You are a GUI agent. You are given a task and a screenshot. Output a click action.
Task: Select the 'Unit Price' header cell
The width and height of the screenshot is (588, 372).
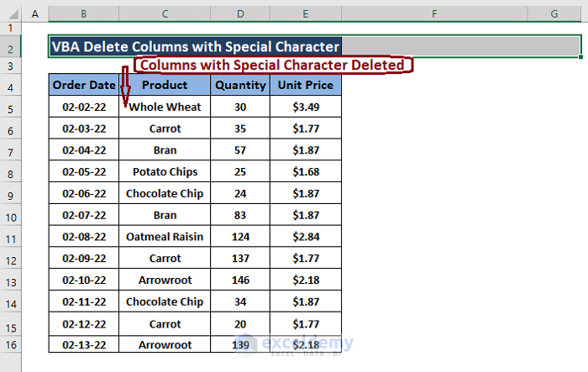tap(306, 85)
